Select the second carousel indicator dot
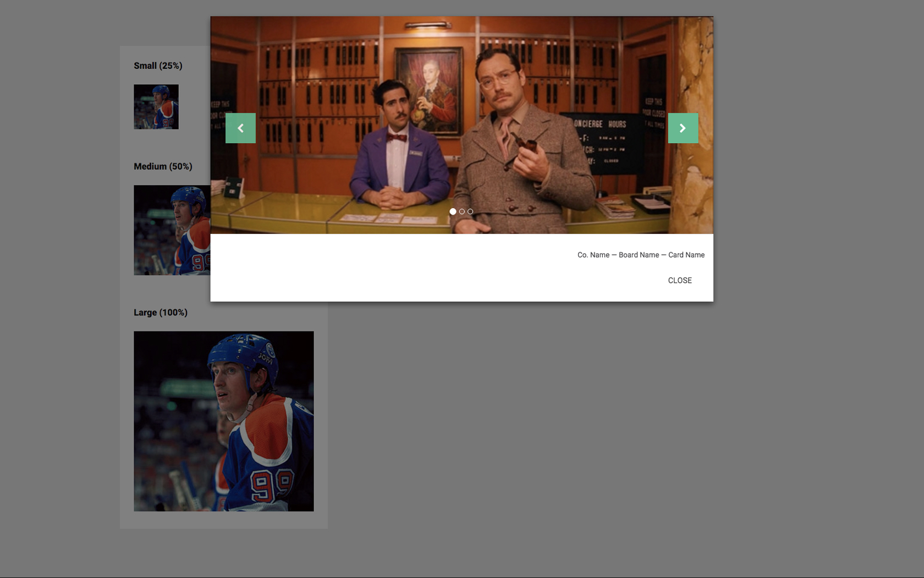The height and width of the screenshot is (578, 924). point(462,211)
